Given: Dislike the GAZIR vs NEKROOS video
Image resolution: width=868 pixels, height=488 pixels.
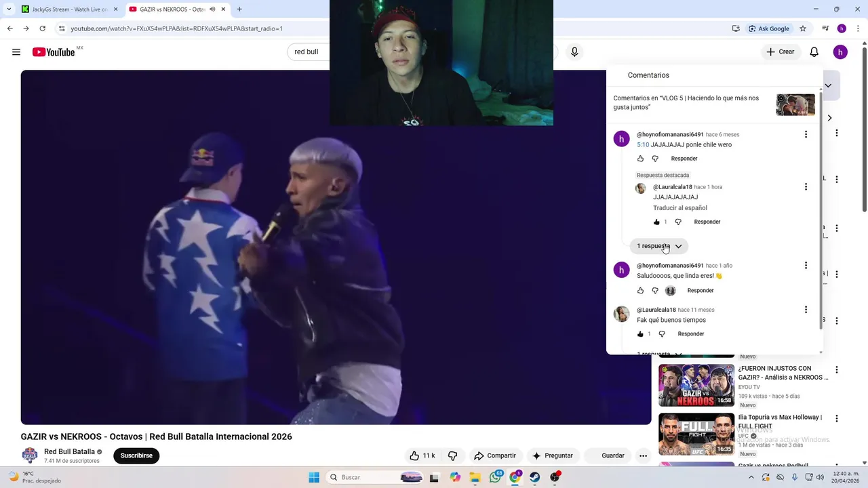Looking at the screenshot, I should 453,455.
